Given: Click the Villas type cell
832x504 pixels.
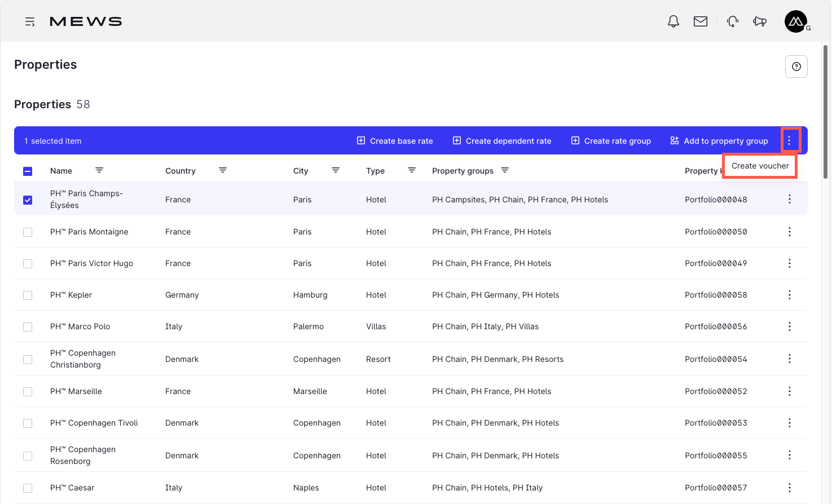Looking at the screenshot, I should coord(376,326).
